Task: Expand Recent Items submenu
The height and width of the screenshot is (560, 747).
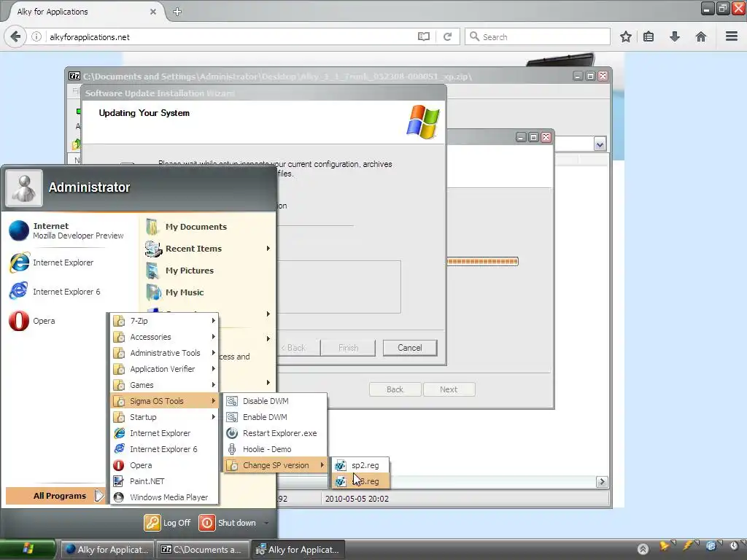Action: pos(208,249)
